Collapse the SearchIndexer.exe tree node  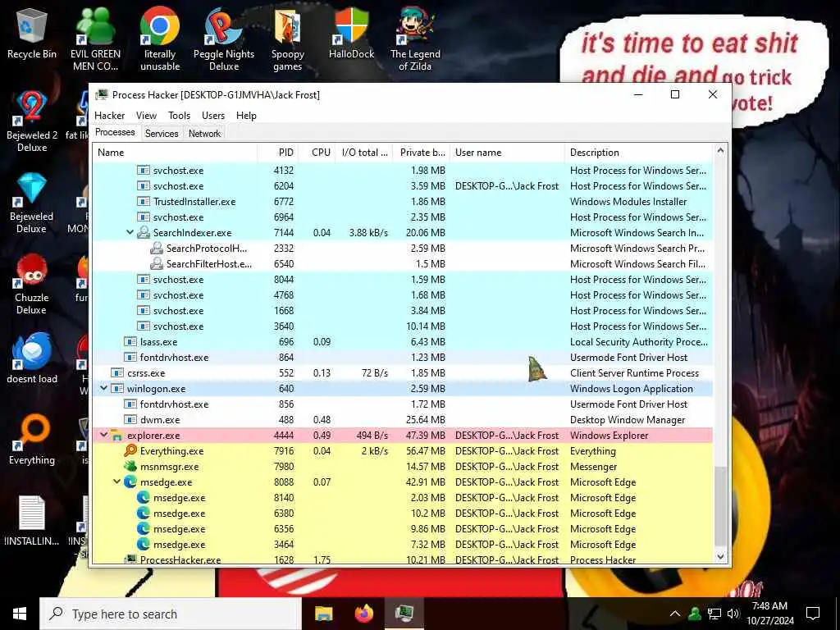pos(130,232)
